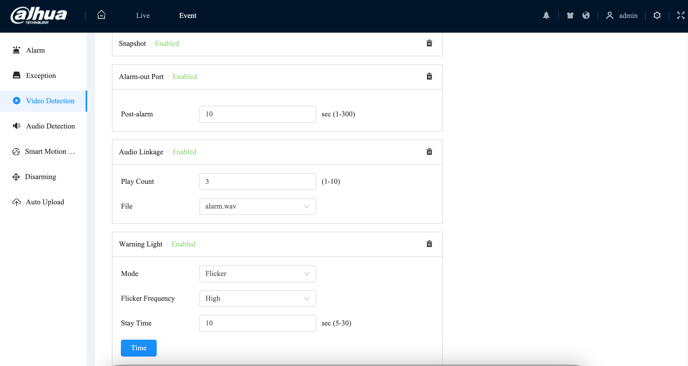Select Alarm in the sidebar
Screen dimensions: 688x366
[43, 50]
